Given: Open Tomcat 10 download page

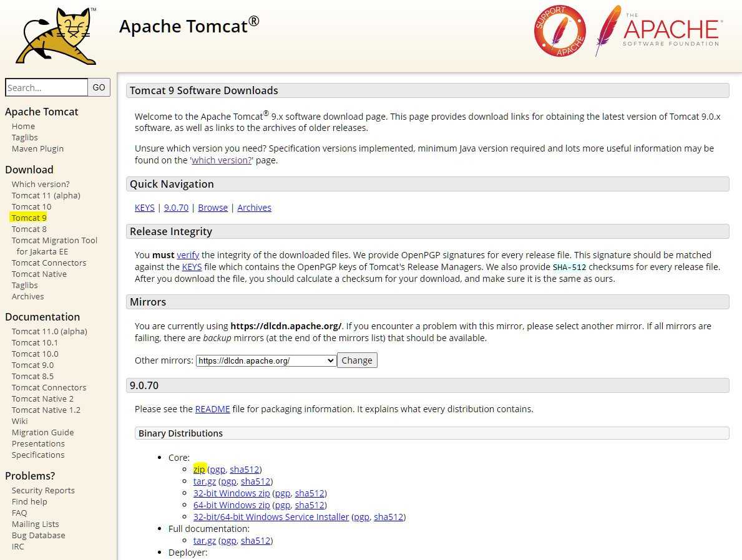Looking at the screenshot, I should [31, 206].
